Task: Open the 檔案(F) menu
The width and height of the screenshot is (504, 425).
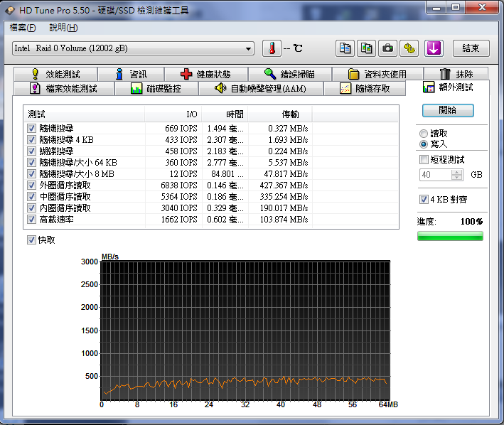Action: (23, 28)
